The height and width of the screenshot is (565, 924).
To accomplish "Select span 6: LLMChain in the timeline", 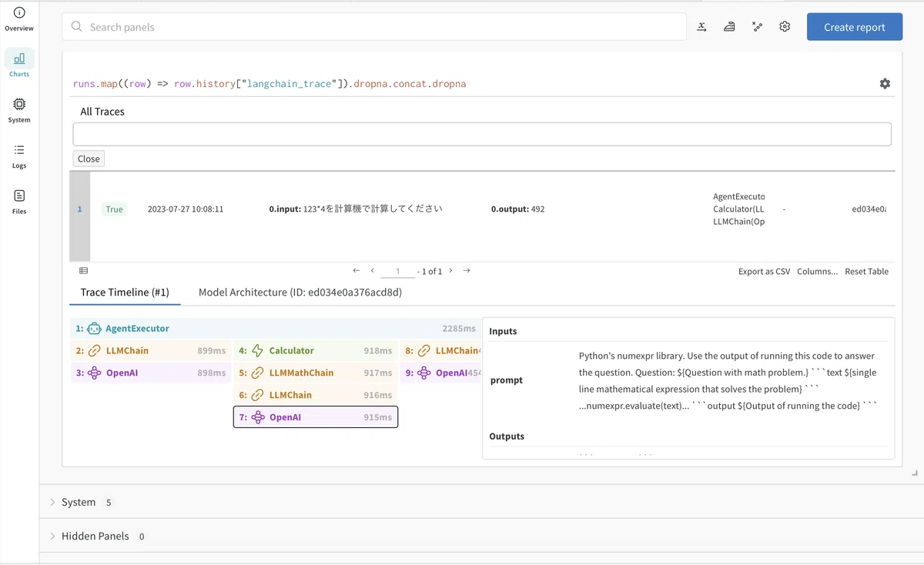I will click(316, 395).
